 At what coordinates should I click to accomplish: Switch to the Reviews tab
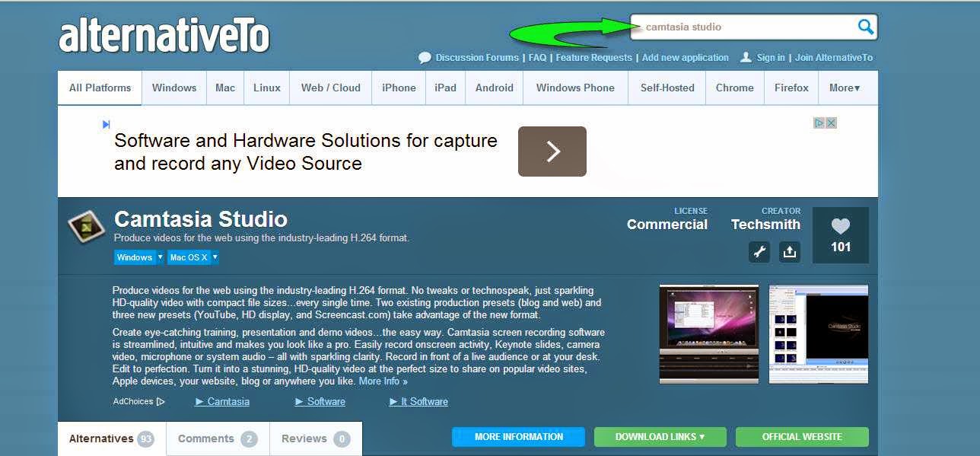pyautogui.click(x=315, y=439)
